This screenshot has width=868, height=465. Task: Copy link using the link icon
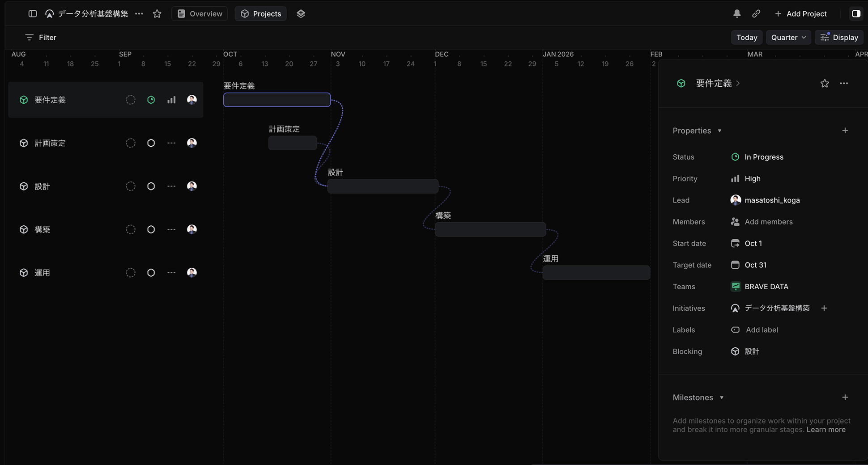click(756, 14)
